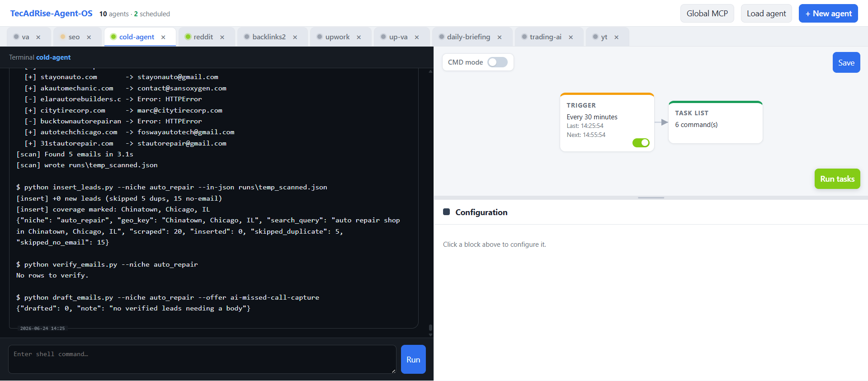This screenshot has width=868, height=381.
Task: Click the terminal scrollbar thumb
Action: [430, 328]
